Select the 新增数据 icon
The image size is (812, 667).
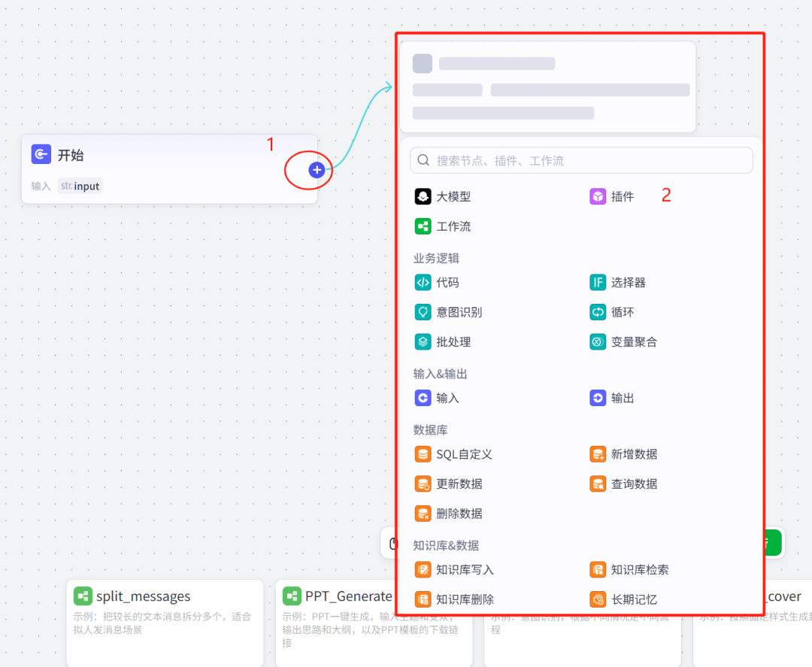[x=598, y=454]
